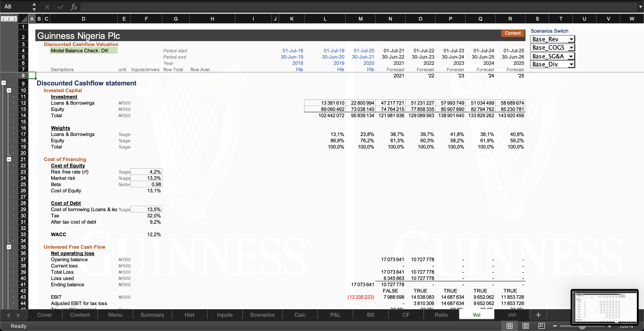Open the Base_Div scenario dropdown
Image resolution: width=644 pixels, height=331 pixels.
[x=571, y=64]
